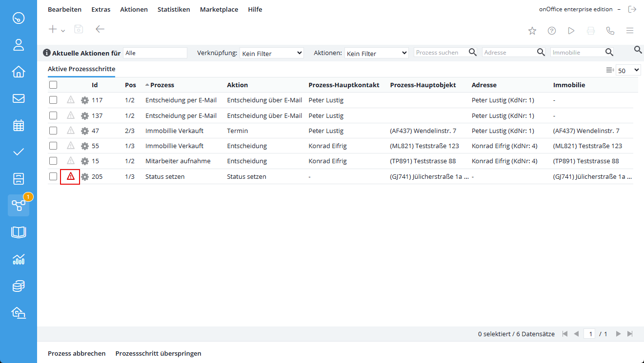The width and height of the screenshot is (644, 363).
Task: Click the back arrow in toolbar
Action: click(x=100, y=29)
